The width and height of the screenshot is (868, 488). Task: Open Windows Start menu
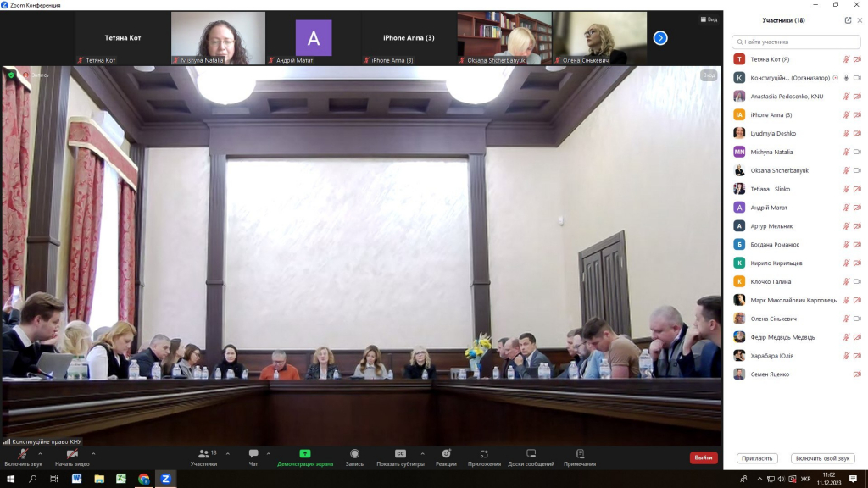[x=10, y=479]
